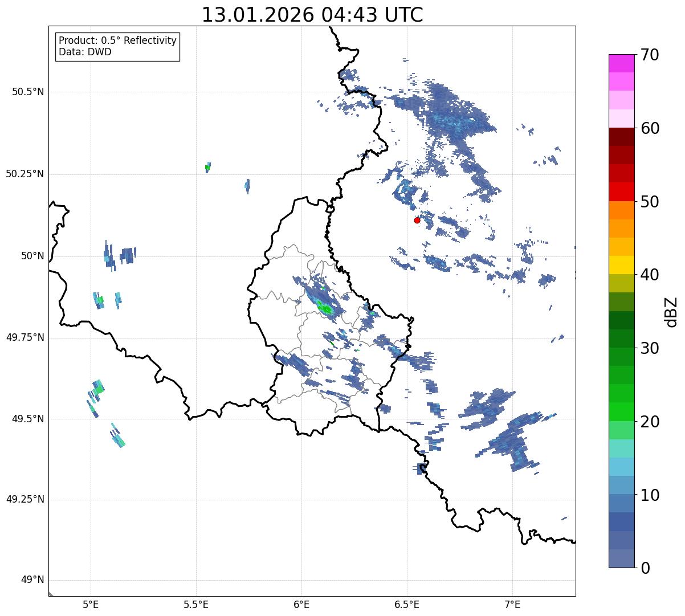This screenshot has width=685, height=616.
Task: Click the colorbar tick label "10"
Action: coord(650,495)
